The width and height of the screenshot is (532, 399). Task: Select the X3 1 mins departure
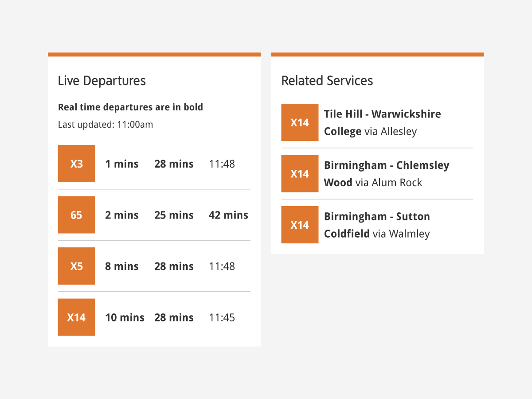122,164
